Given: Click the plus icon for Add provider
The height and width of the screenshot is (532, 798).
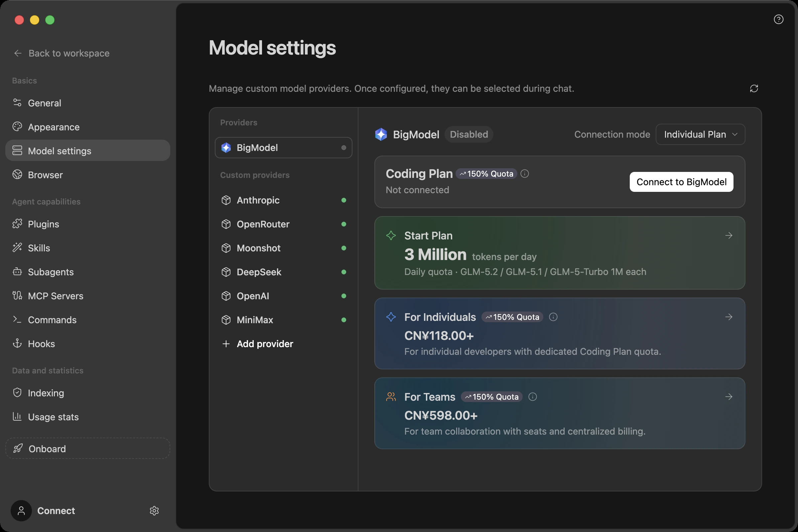Looking at the screenshot, I should (x=226, y=344).
